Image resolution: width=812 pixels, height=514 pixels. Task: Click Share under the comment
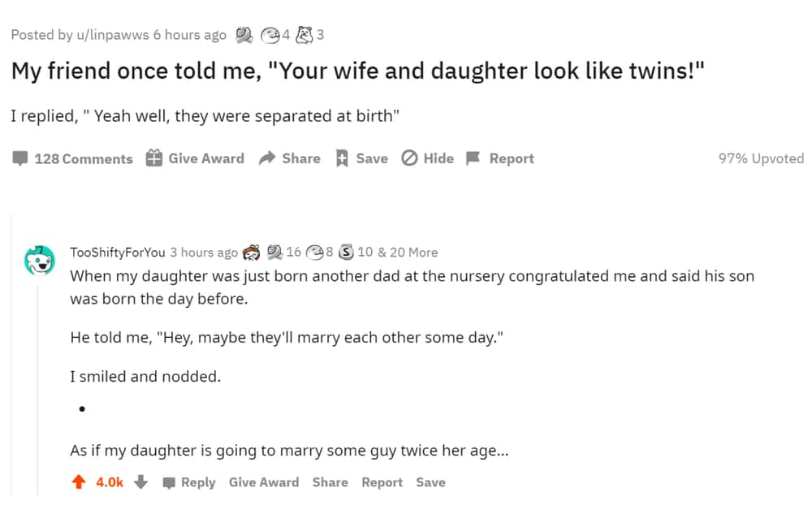[x=330, y=482]
